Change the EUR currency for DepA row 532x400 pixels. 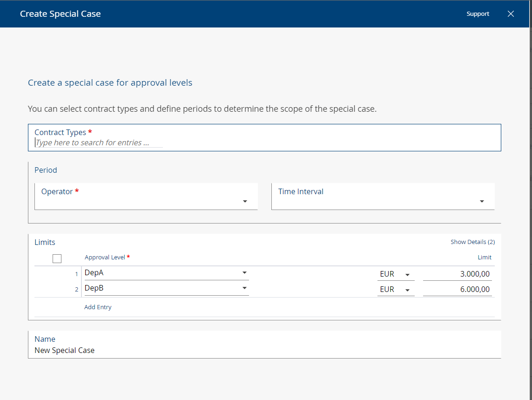[396, 274]
